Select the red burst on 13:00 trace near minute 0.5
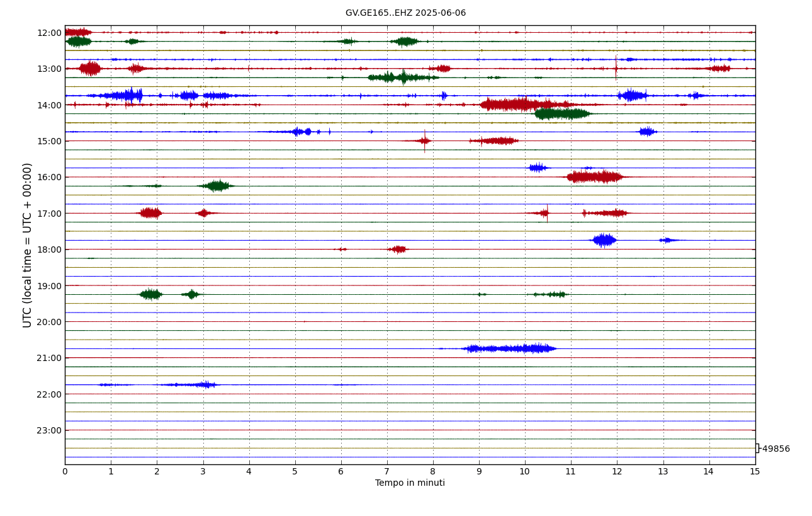The image size is (812, 516). [90, 68]
